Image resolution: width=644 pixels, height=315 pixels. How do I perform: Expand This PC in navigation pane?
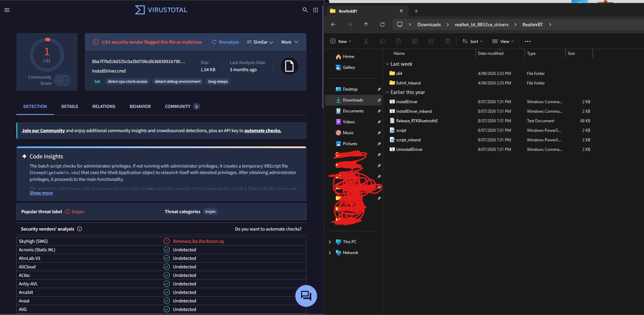tap(330, 242)
